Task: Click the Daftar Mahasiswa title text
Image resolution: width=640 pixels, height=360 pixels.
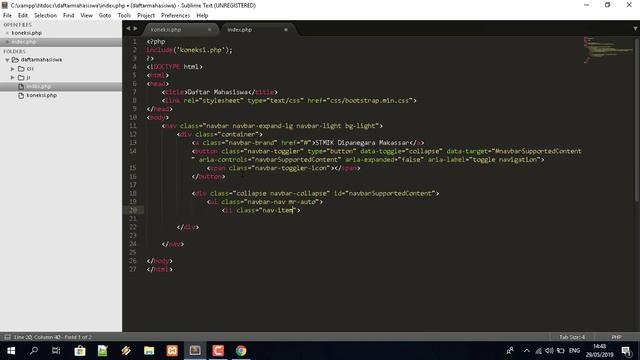Action: coord(218,92)
